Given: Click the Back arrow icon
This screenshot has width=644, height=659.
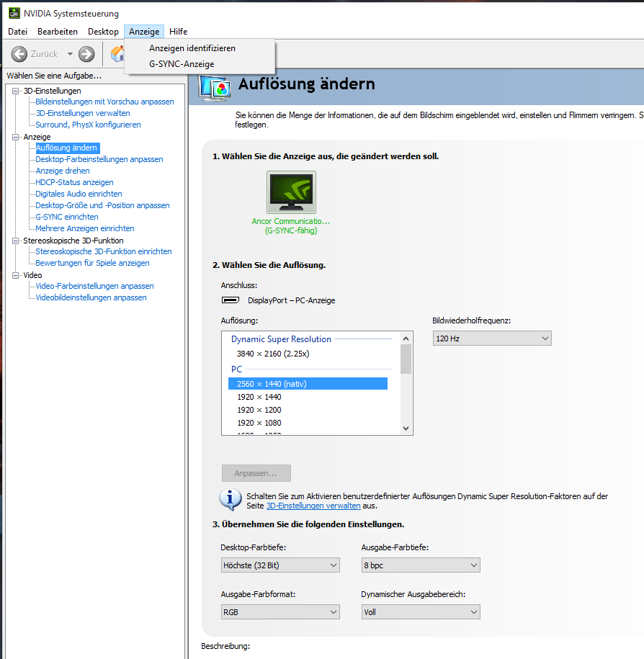Looking at the screenshot, I should 19,54.
